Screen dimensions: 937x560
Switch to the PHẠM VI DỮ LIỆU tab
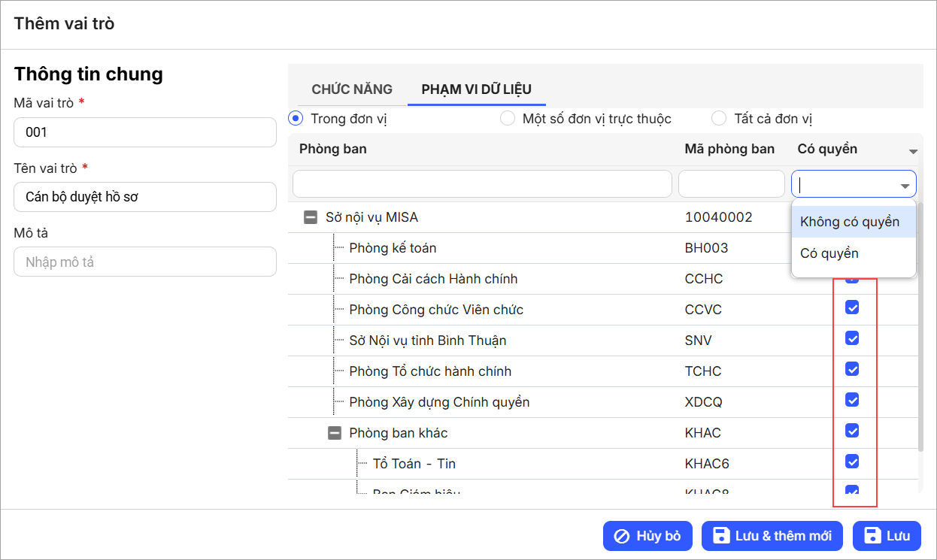[x=476, y=89]
